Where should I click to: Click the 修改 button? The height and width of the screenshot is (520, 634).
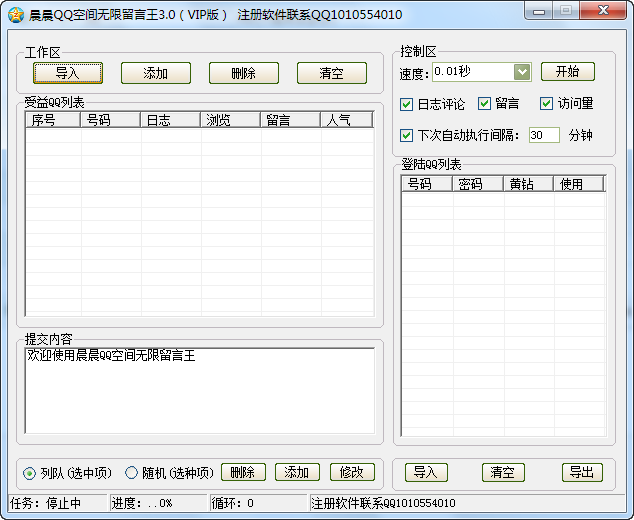[352, 472]
